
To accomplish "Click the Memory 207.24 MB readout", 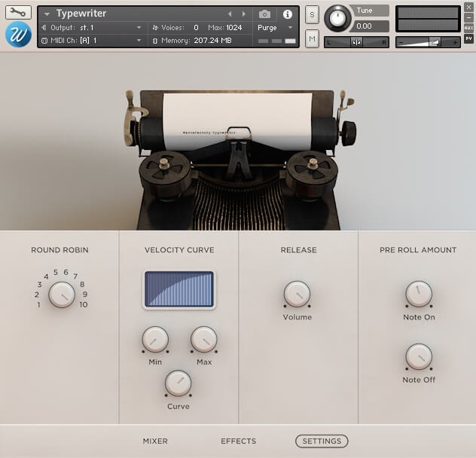I will tap(212, 41).
